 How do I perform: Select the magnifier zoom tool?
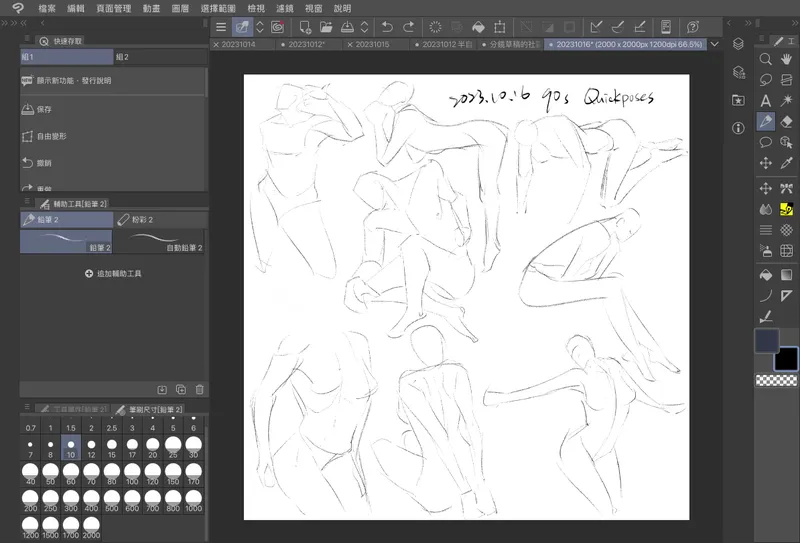[x=766, y=59]
